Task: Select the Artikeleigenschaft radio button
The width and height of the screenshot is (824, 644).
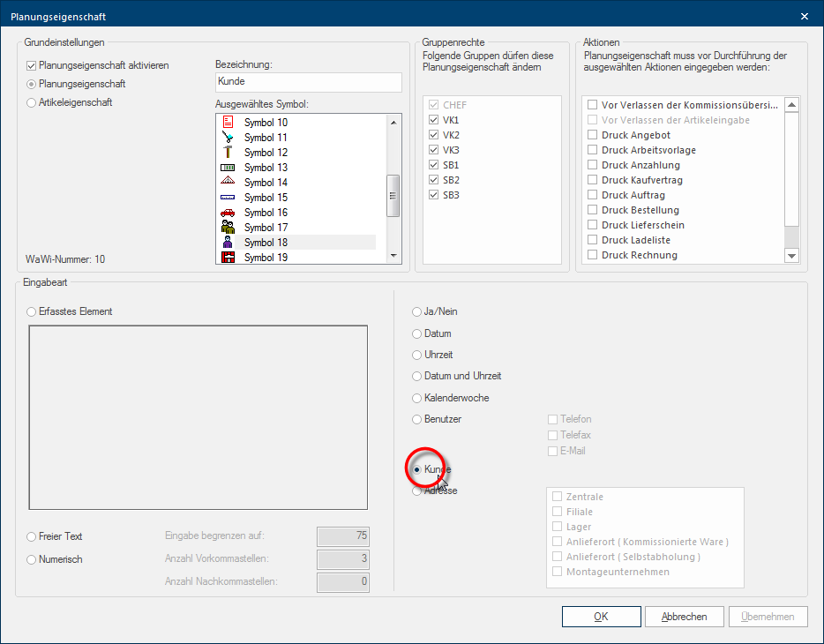Action: point(33,102)
